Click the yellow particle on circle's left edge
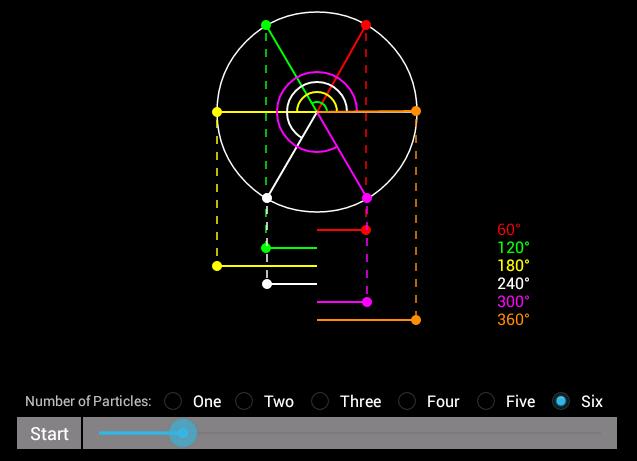The height and width of the screenshot is (461, 637). click(x=217, y=112)
